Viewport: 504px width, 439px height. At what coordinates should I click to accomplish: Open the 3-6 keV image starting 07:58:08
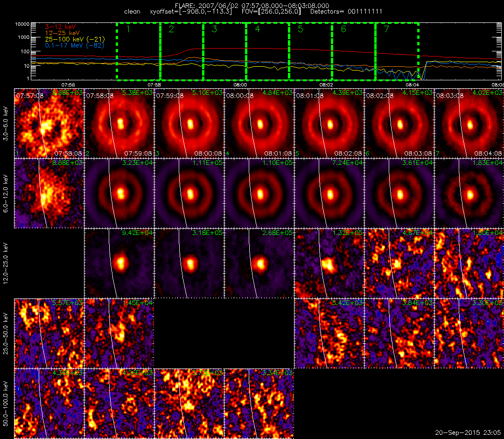[119, 123]
